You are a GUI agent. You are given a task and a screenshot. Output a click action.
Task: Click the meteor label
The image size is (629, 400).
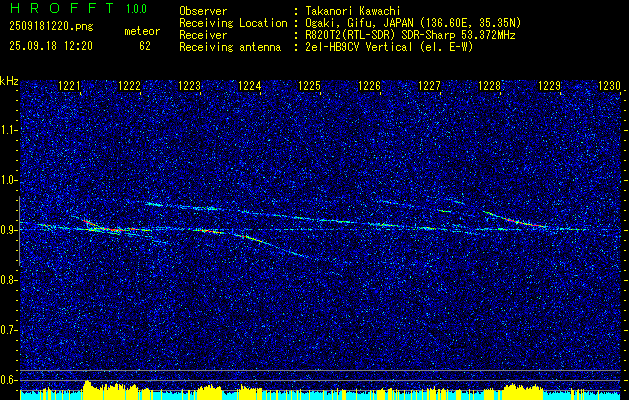coord(142,31)
